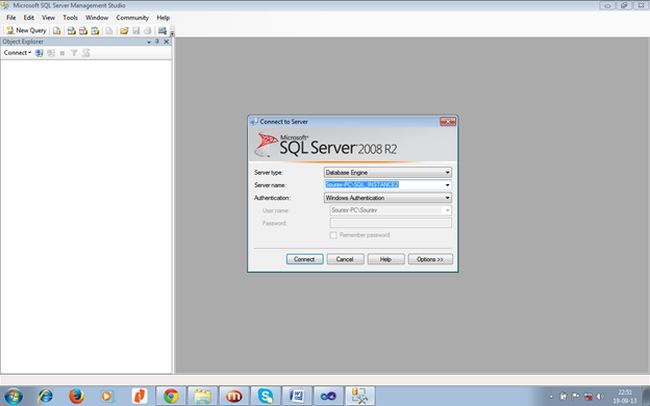Click the Stop icon in Object Explorer
The image size is (650, 406).
[62, 53]
